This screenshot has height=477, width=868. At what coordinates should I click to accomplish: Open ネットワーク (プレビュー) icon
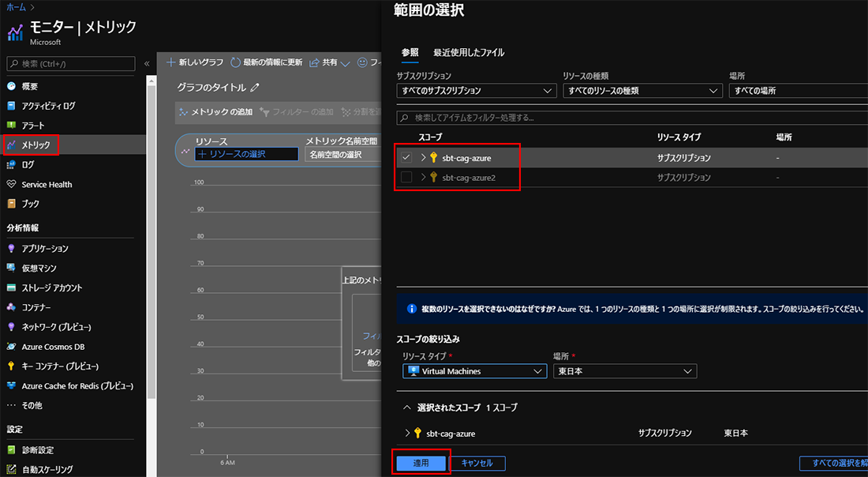pyautogui.click(x=11, y=328)
